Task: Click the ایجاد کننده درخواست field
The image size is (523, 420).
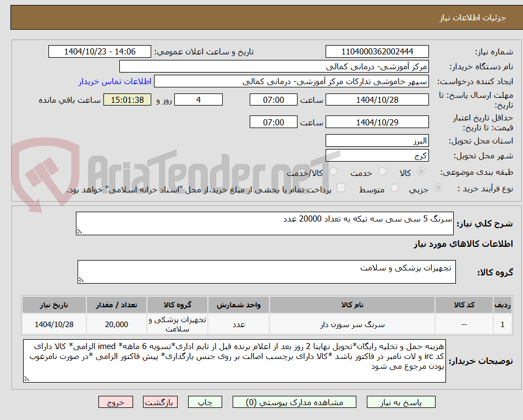Action: tap(291, 81)
